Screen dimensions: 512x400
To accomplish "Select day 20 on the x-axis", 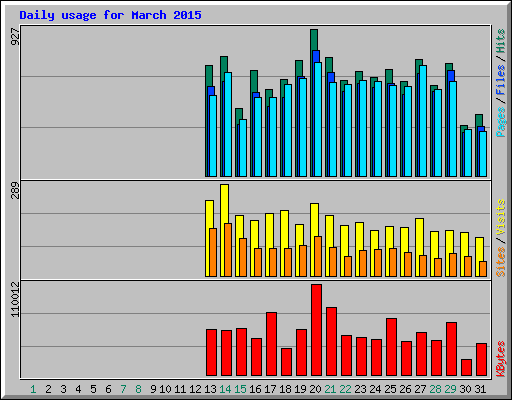I will (315, 389).
